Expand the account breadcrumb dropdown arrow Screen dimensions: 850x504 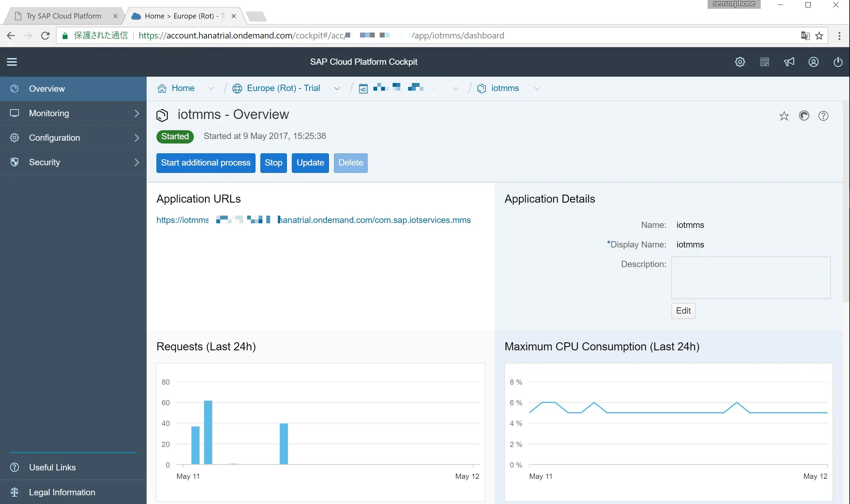pyautogui.click(x=455, y=89)
